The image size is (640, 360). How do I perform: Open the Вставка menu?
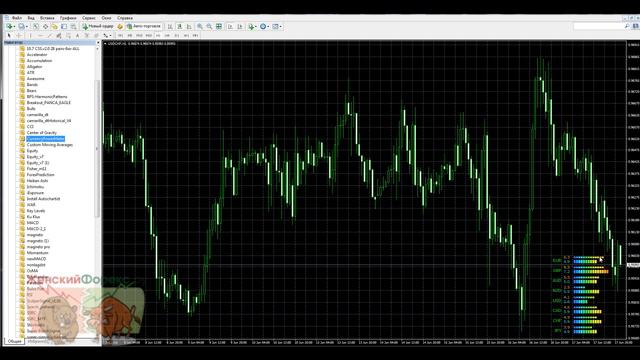(47, 18)
